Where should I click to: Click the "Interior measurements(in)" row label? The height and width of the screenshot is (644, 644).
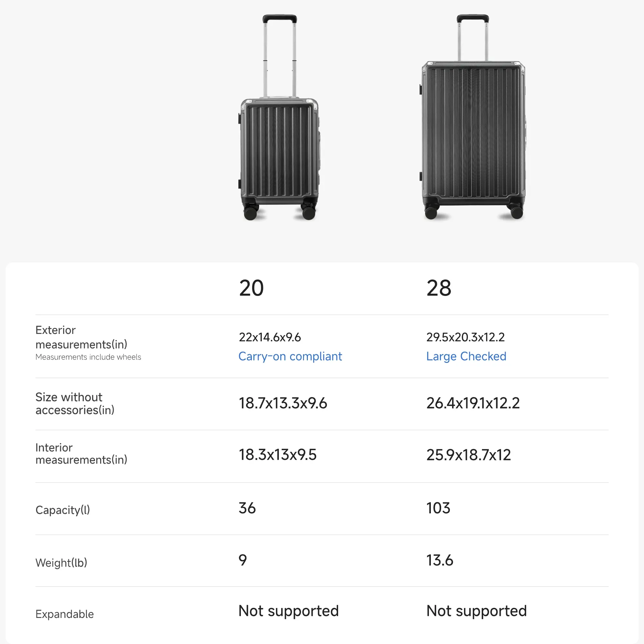pyautogui.click(x=81, y=454)
